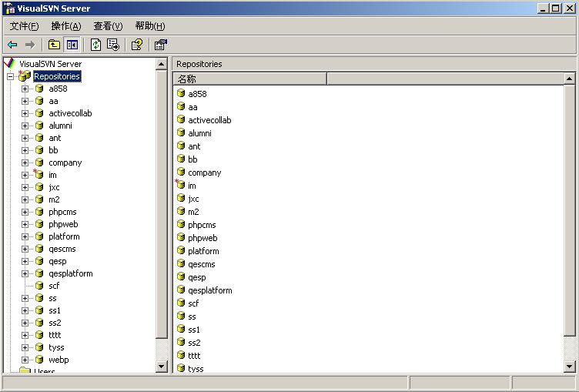Open the 帮助(H) menu
Screen dimensions: 579x392
click(x=150, y=26)
